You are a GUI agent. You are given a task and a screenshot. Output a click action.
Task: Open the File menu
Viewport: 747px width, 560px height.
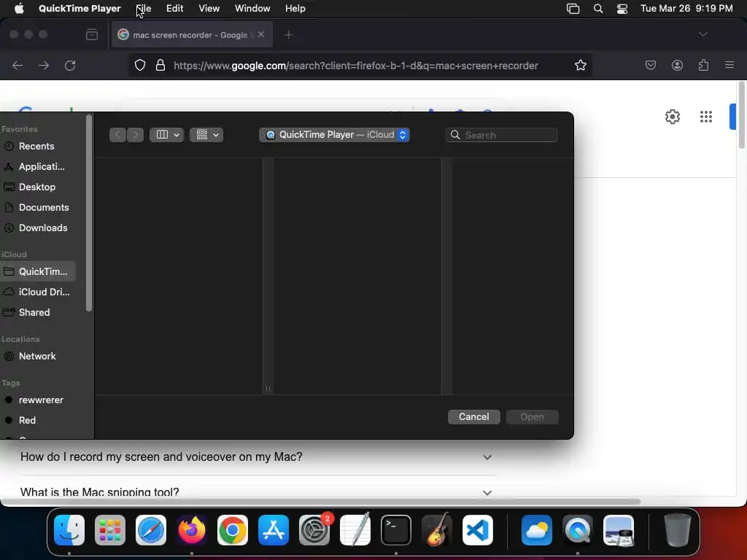click(x=144, y=9)
